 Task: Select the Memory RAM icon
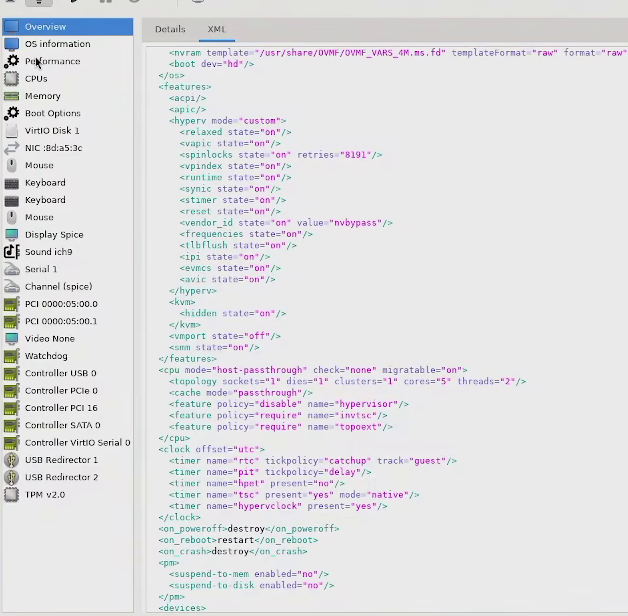click(x=11, y=96)
